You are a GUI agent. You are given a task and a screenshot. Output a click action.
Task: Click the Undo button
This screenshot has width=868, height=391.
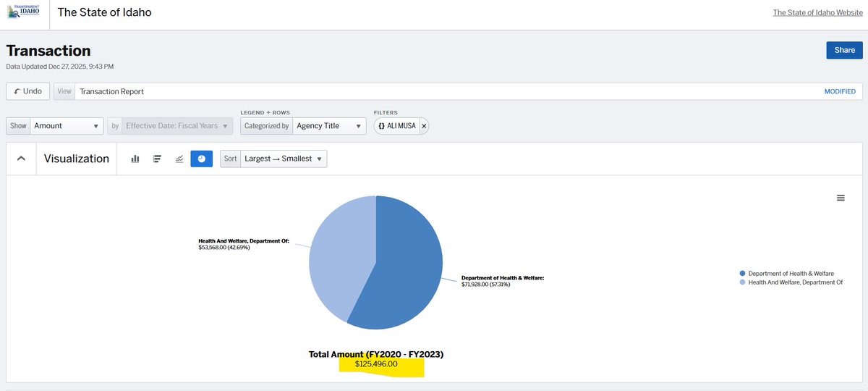tap(28, 91)
